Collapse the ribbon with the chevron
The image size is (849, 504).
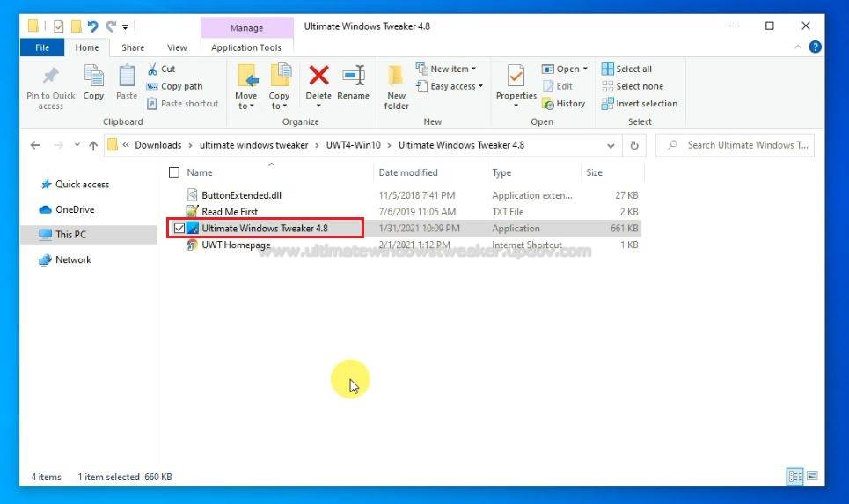tap(798, 47)
